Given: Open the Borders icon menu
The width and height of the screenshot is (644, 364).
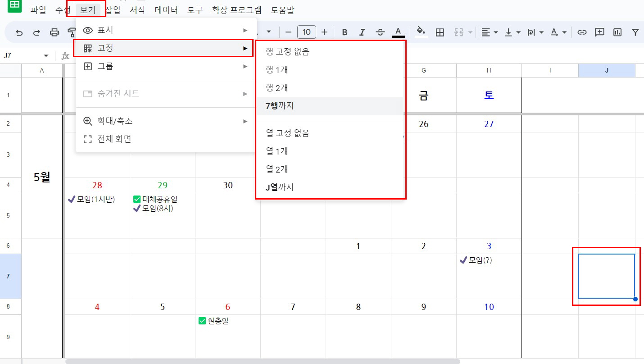Looking at the screenshot, I should point(440,32).
